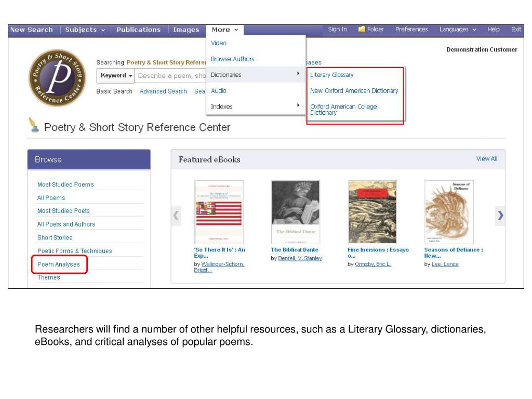The width and height of the screenshot is (532, 399).
Task: Open the Images page
Action: 186,30
